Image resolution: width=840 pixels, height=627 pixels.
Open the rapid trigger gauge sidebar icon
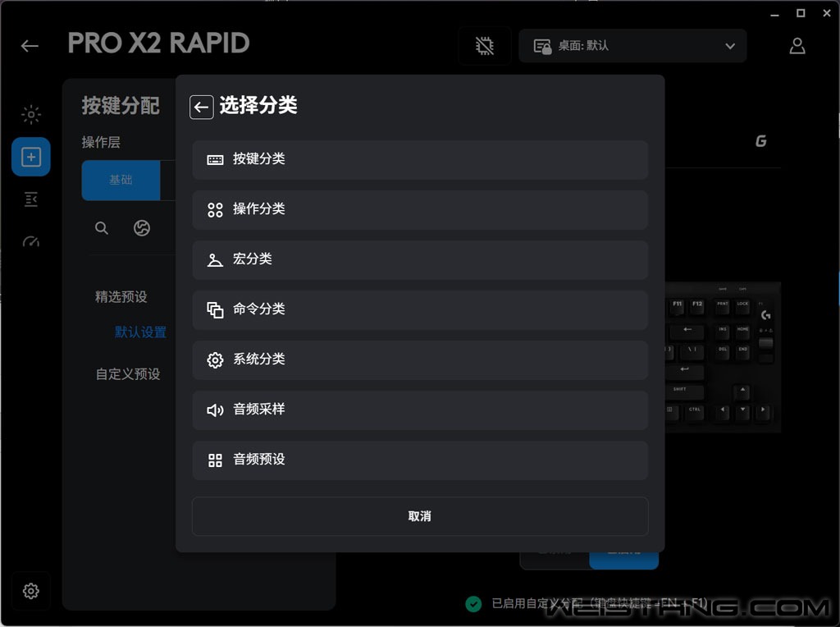[31, 241]
